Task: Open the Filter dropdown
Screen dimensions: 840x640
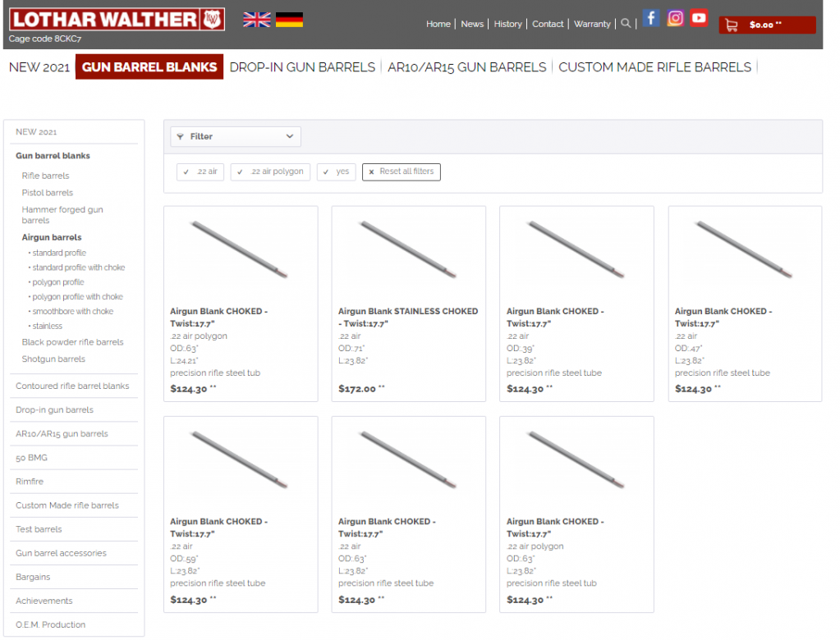Action: pos(236,136)
